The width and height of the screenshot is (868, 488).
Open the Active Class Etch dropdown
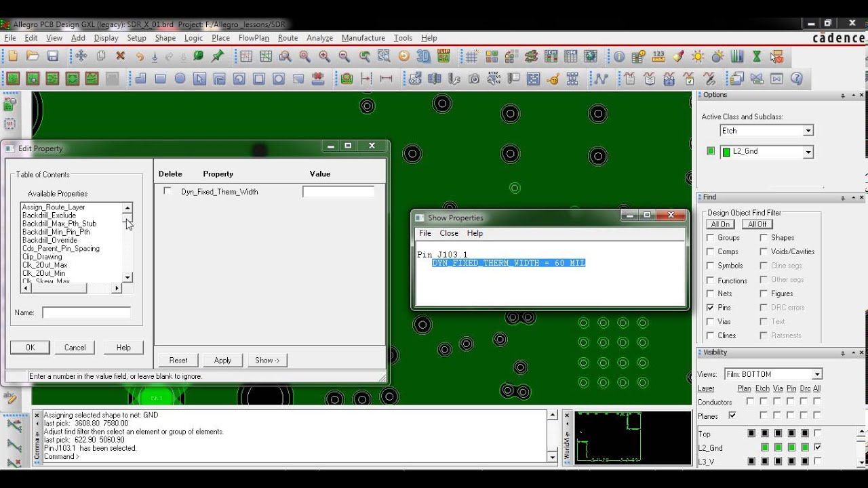point(808,131)
